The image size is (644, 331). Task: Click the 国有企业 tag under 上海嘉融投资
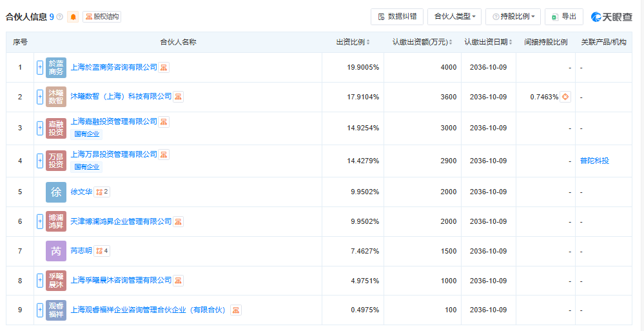86,134
